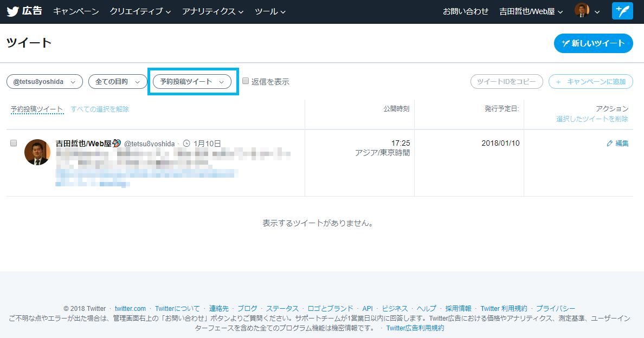Click the profile avatar in top bar
The height and width of the screenshot is (338, 644).
tap(582, 11)
